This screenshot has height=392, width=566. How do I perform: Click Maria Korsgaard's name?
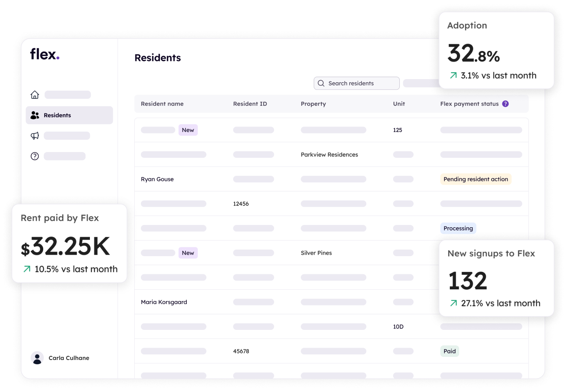pos(164,302)
